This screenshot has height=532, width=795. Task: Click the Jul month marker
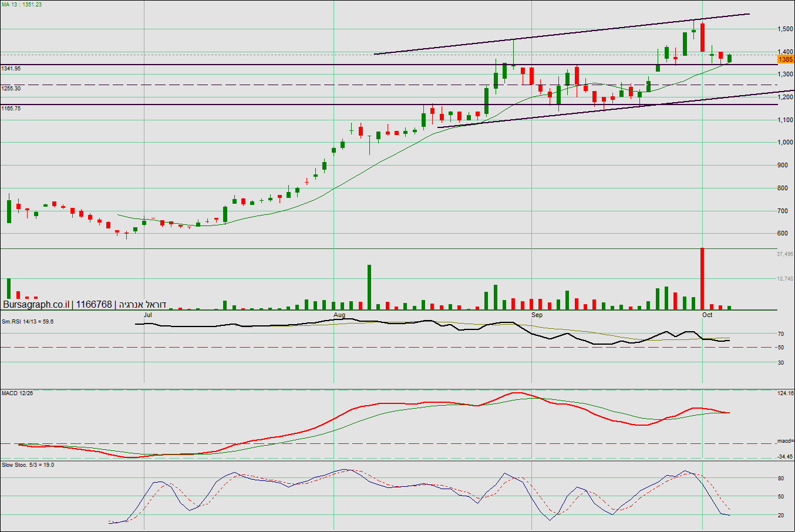click(148, 315)
